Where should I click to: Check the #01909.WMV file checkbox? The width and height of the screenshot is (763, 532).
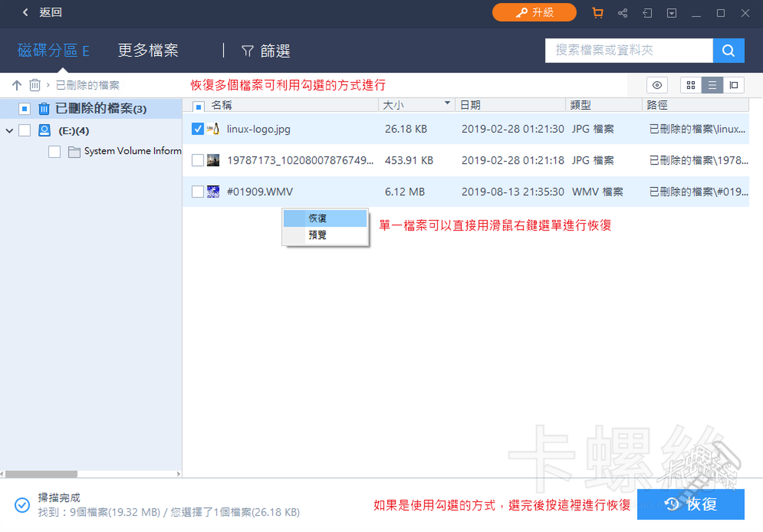click(x=198, y=192)
